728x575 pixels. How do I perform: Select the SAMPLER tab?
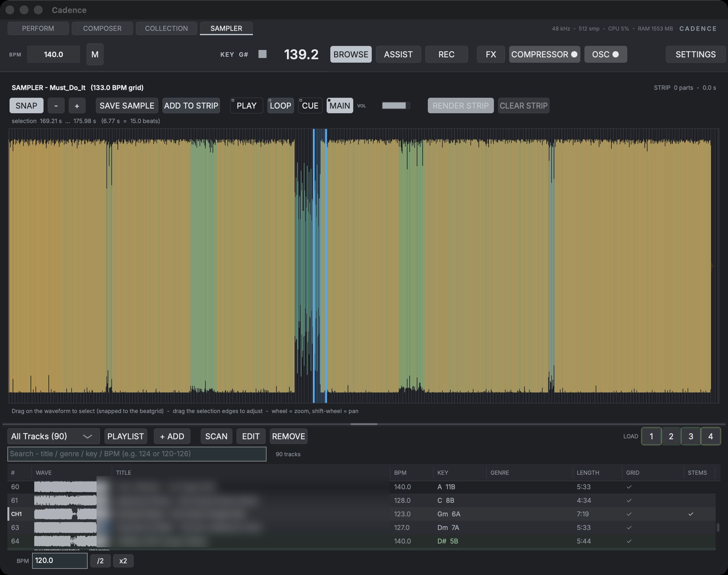pyautogui.click(x=226, y=28)
